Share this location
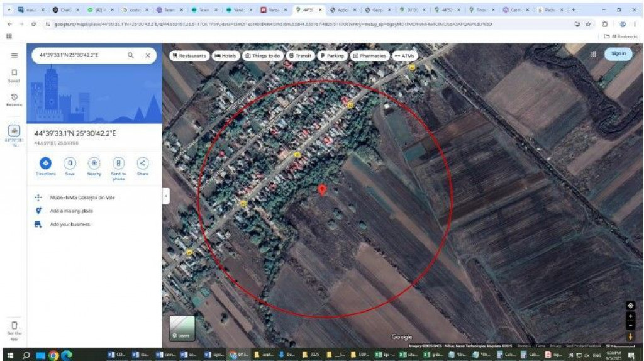The width and height of the screenshot is (644, 361). (x=143, y=163)
